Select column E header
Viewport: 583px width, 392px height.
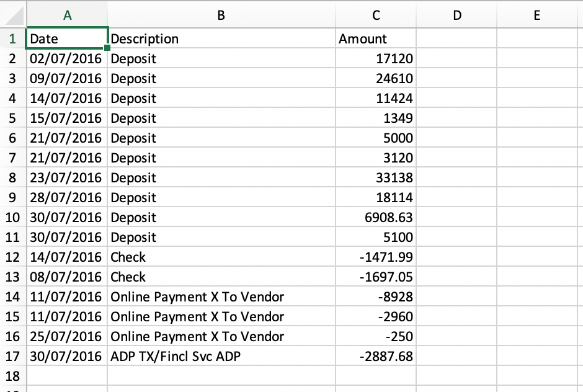pos(537,15)
